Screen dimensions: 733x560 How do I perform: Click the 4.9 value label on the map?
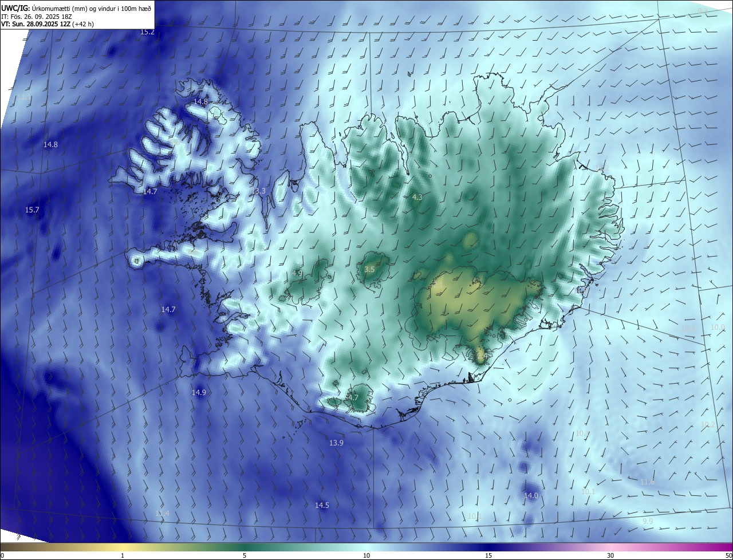(x=297, y=274)
